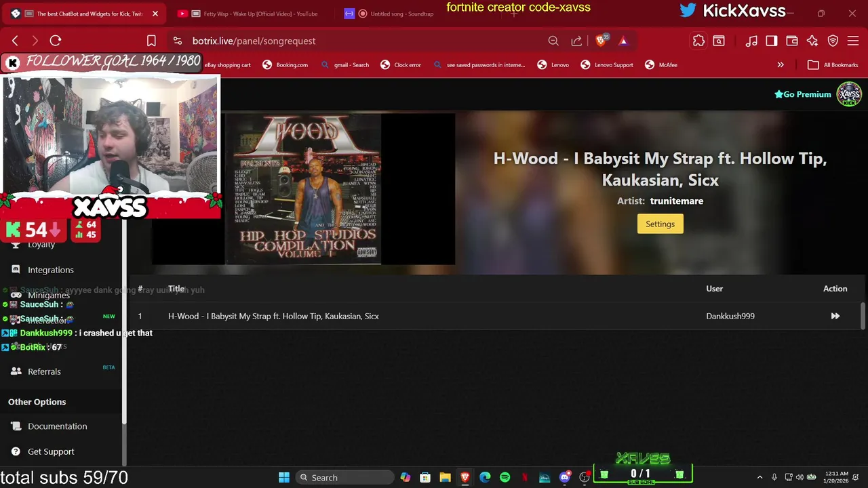Click the Dankkush999 user cell

(x=730, y=316)
